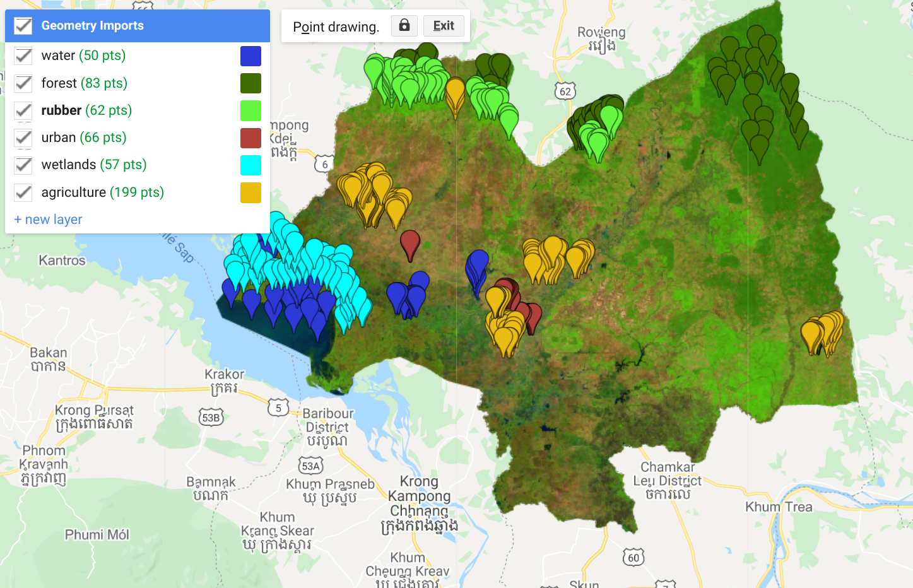The width and height of the screenshot is (913, 588).
Task: Toggle the wetlands layer checkbox
Action: pyautogui.click(x=23, y=165)
